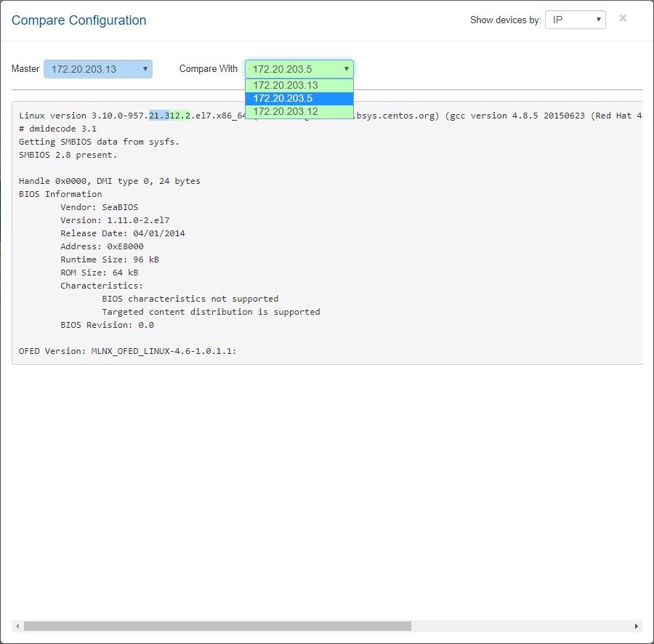This screenshot has height=644, width=654.
Task: Click the left scroll arrow
Action: (x=17, y=626)
